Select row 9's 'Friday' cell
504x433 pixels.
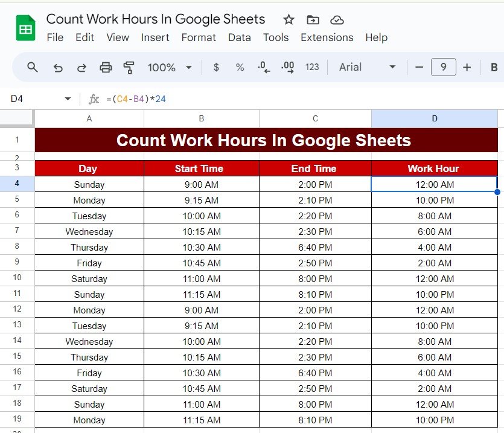tap(89, 263)
